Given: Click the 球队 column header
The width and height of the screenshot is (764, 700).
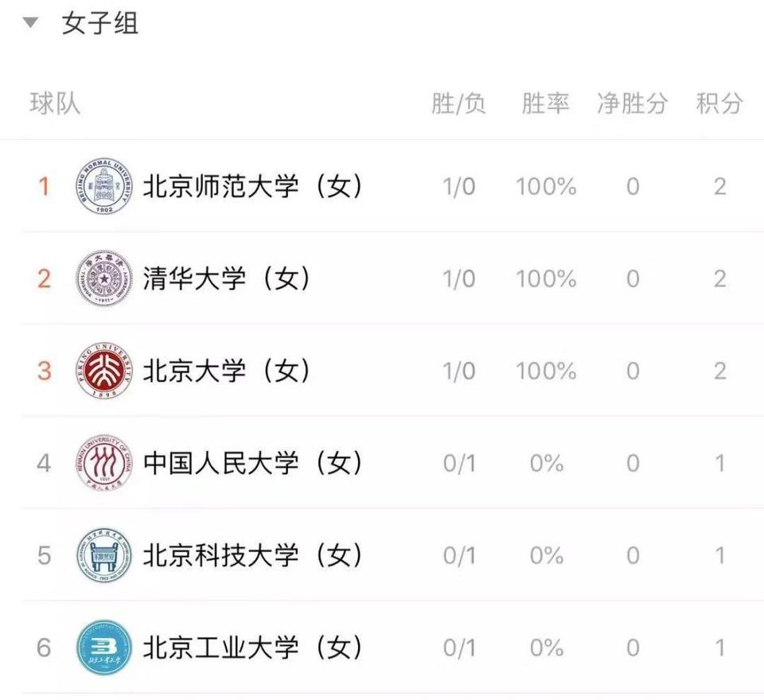Looking at the screenshot, I should tap(55, 103).
